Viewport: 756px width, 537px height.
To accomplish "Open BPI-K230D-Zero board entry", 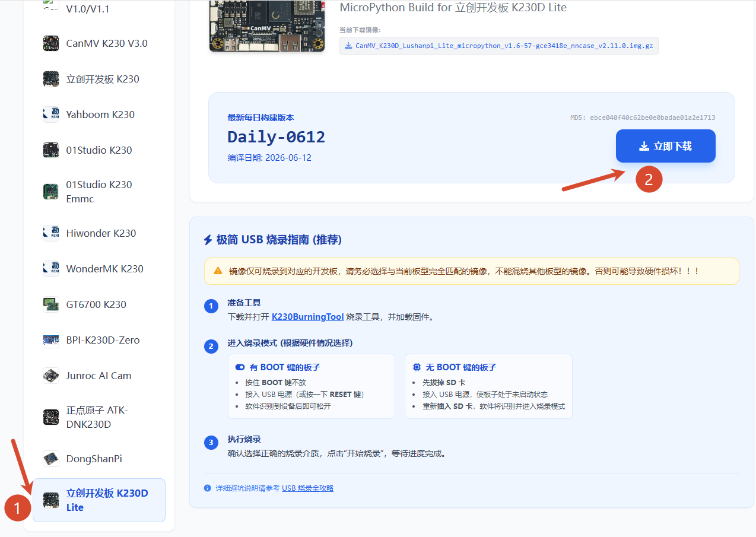I will pos(99,340).
